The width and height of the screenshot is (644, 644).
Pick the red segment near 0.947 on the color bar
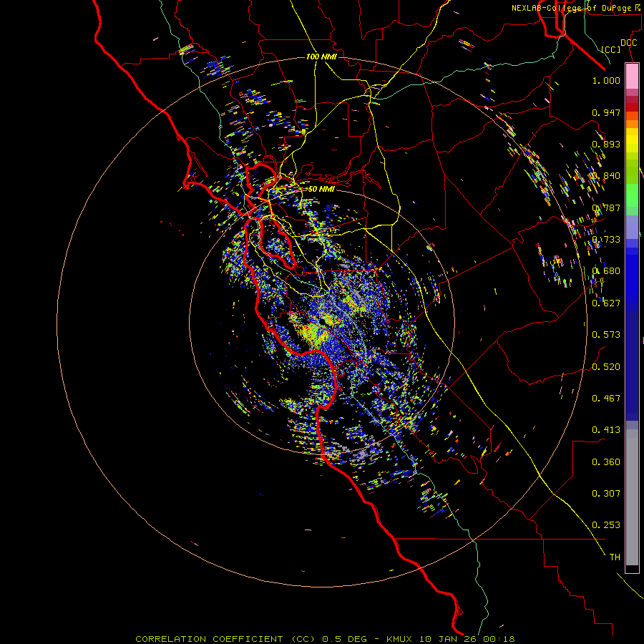point(632,107)
